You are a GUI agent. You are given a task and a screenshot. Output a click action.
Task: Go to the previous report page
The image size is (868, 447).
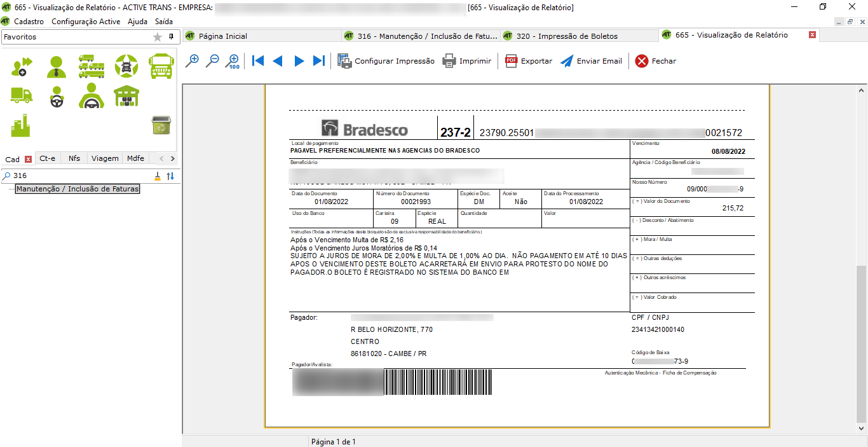tap(278, 61)
